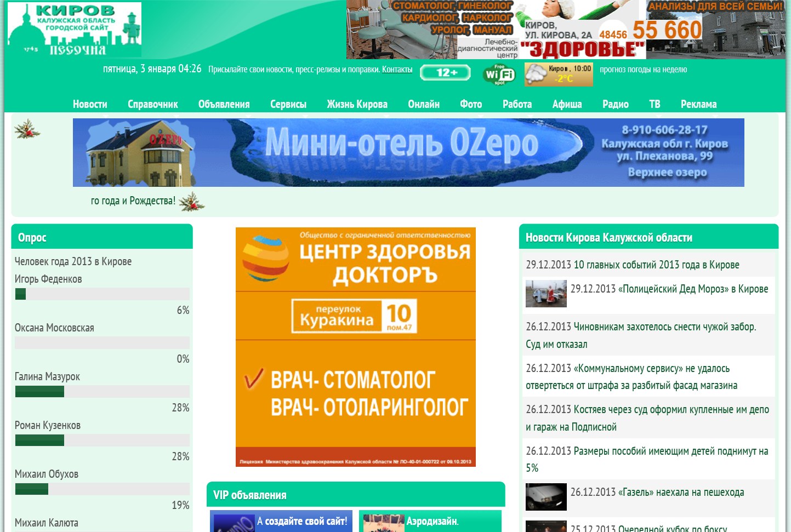Select Справочник in the navigation bar
This screenshot has width=791, height=532.
pos(152,104)
